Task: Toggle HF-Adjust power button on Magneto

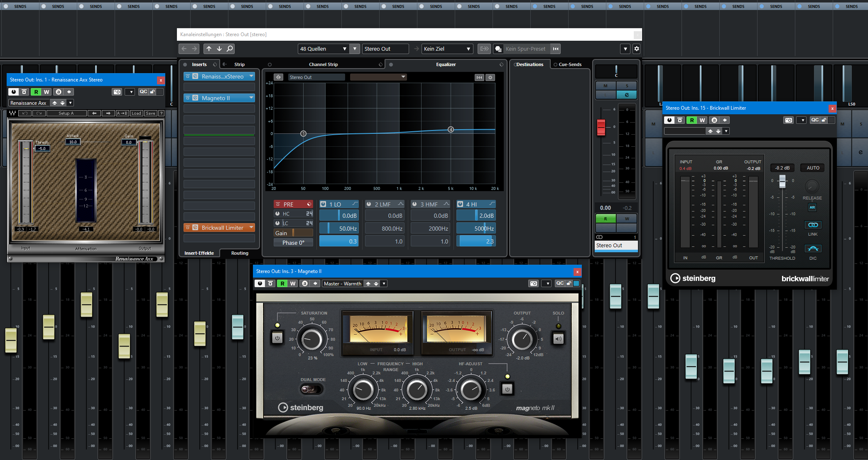Action: (x=507, y=389)
